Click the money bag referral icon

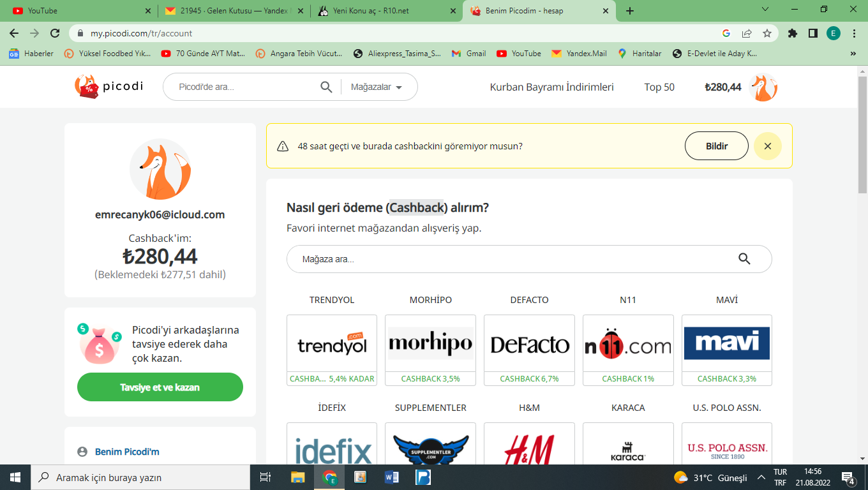pyautogui.click(x=100, y=344)
